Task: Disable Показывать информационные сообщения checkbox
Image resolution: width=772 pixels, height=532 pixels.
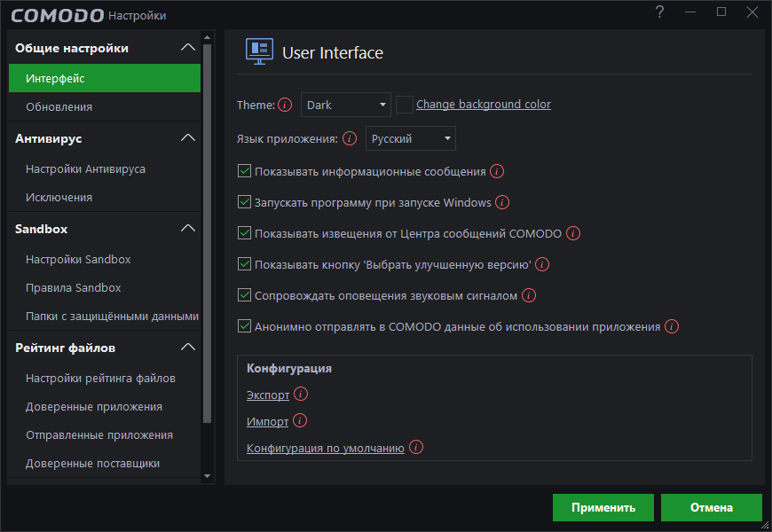Action: 245,171
